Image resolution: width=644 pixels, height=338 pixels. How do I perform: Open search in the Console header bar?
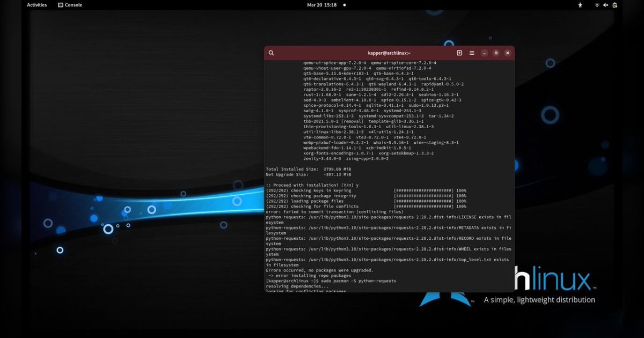pyautogui.click(x=271, y=53)
